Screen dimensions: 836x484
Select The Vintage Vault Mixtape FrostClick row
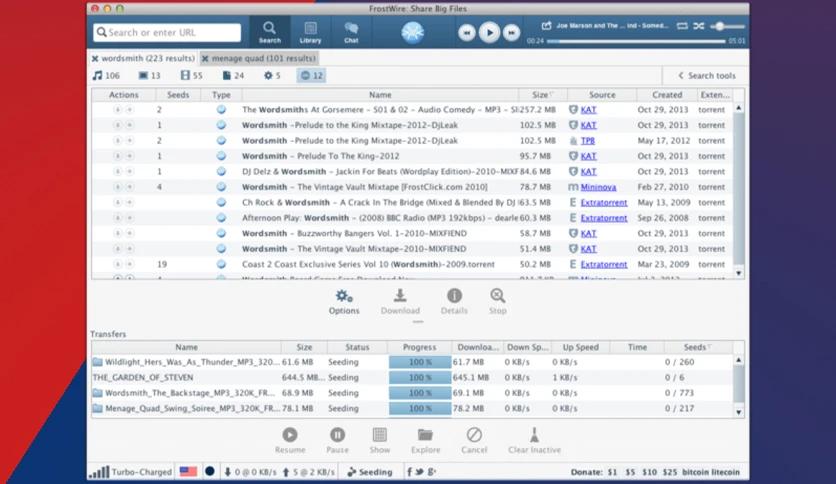click(413, 187)
